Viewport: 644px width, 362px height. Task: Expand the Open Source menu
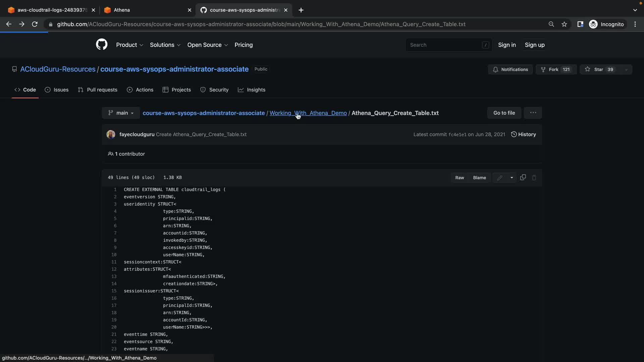(x=207, y=45)
